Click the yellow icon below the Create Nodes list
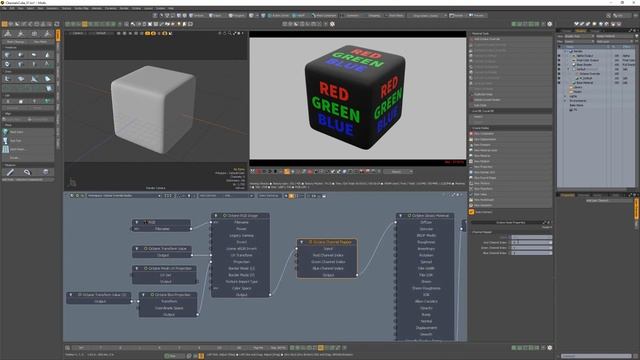The height and width of the screenshot is (360, 640). 471,212
